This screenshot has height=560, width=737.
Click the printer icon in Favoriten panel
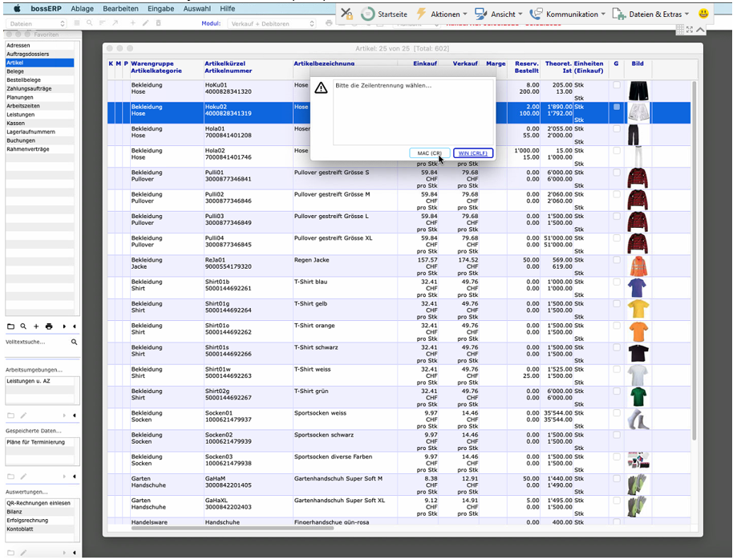point(49,327)
